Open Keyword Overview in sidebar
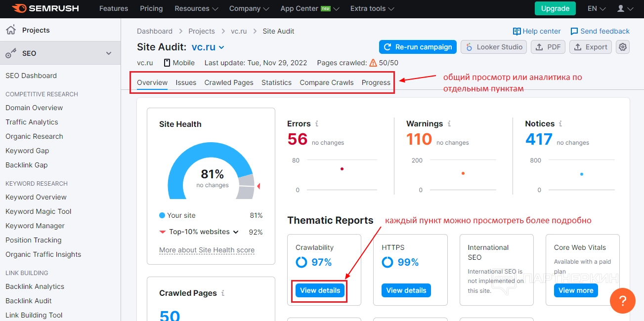 [x=36, y=197]
